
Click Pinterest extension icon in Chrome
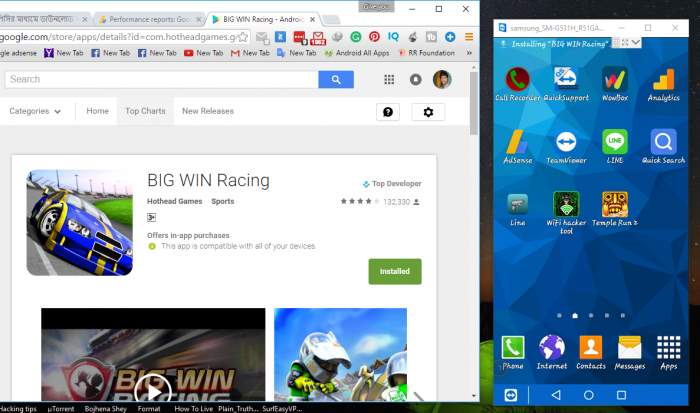pyautogui.click(x=374, y=37)
